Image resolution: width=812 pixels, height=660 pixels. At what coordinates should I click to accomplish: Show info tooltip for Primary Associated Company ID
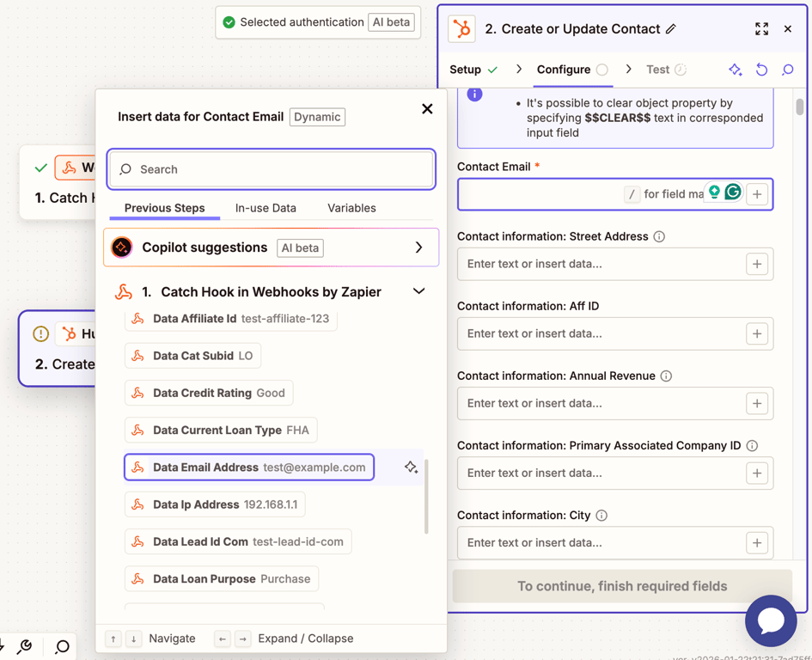click(x=752, y=445)
